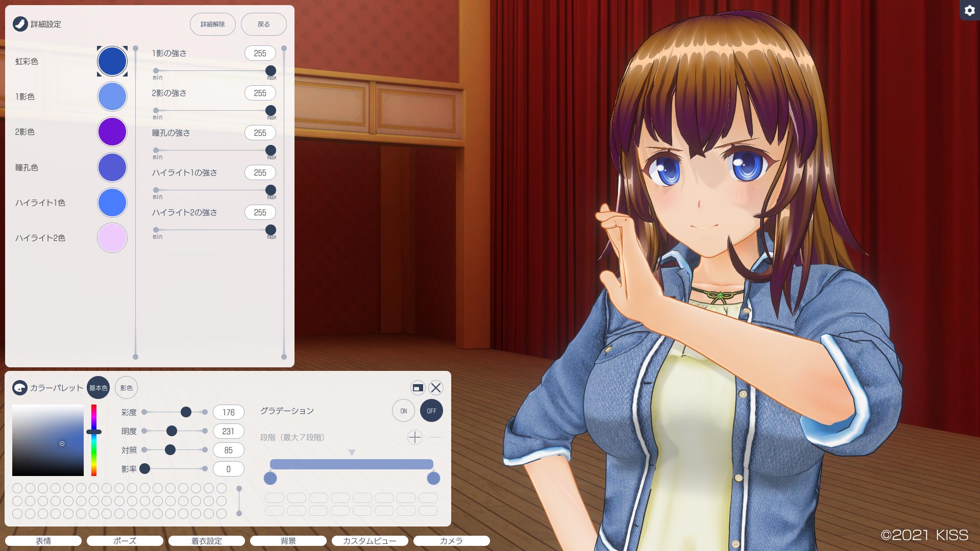Image resolution: width=980 pixels, height=551 pixels.
Task: Click the 瞳孔の強さ value field
Action: tap(260, 133)
